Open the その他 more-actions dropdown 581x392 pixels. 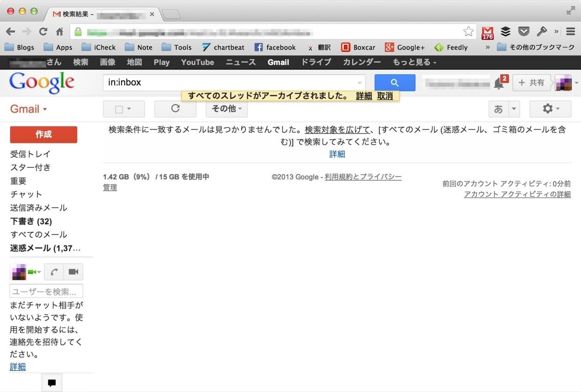click(x=227, y=109)
